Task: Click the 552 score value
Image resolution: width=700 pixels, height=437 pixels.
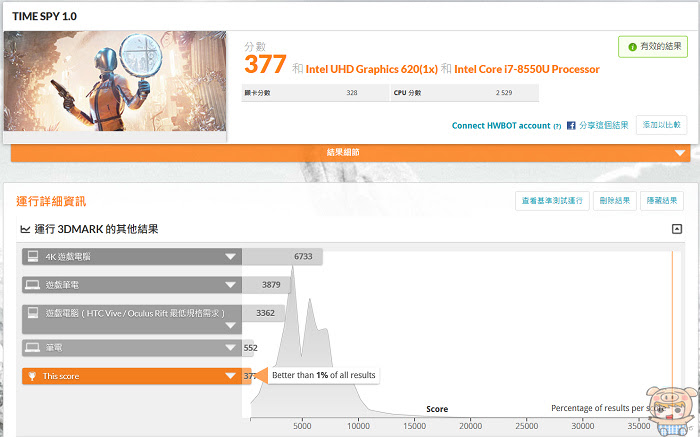Action: [250, 348]
